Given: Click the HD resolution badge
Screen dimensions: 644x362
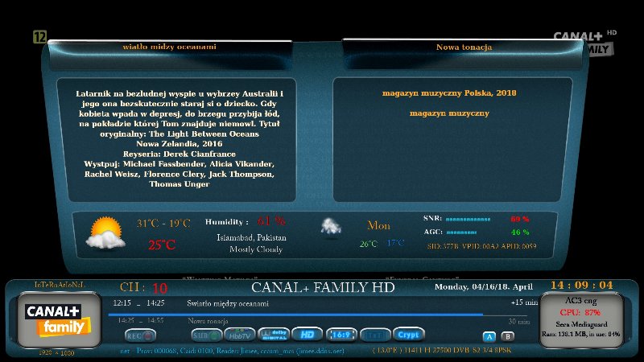Looking at the screenshot, I should (x=308, y=335).
